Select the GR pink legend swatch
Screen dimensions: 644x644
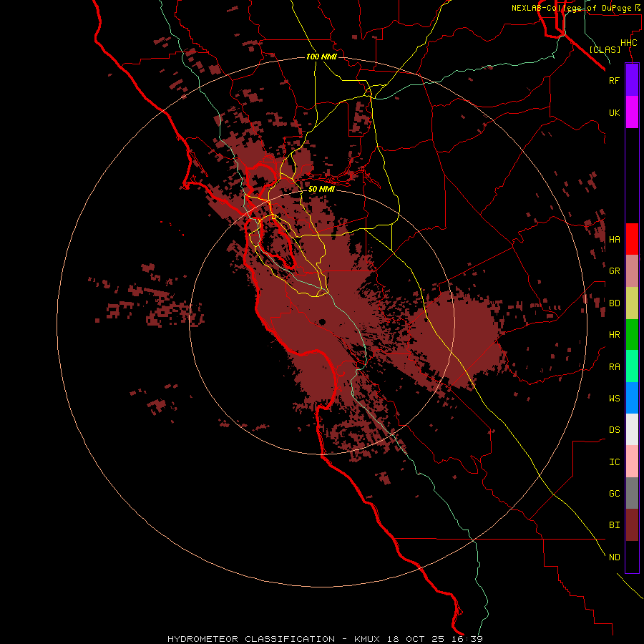click(x=632, y=271)
